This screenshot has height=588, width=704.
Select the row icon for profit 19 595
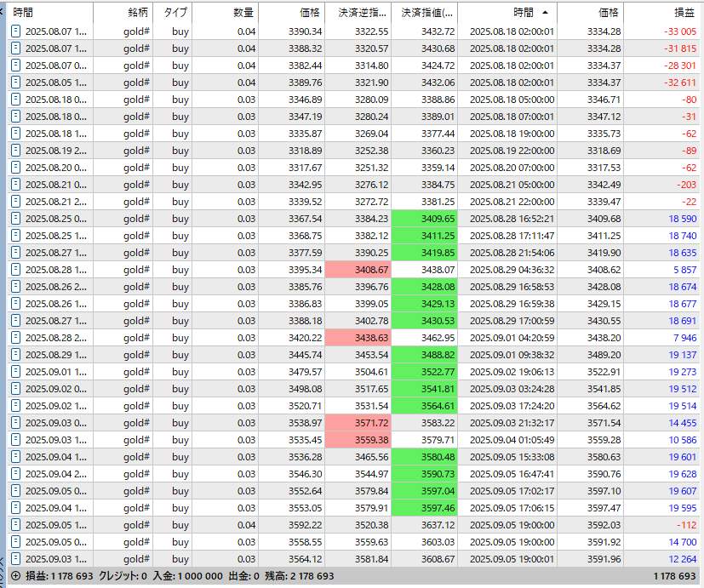tap(15, 508)
